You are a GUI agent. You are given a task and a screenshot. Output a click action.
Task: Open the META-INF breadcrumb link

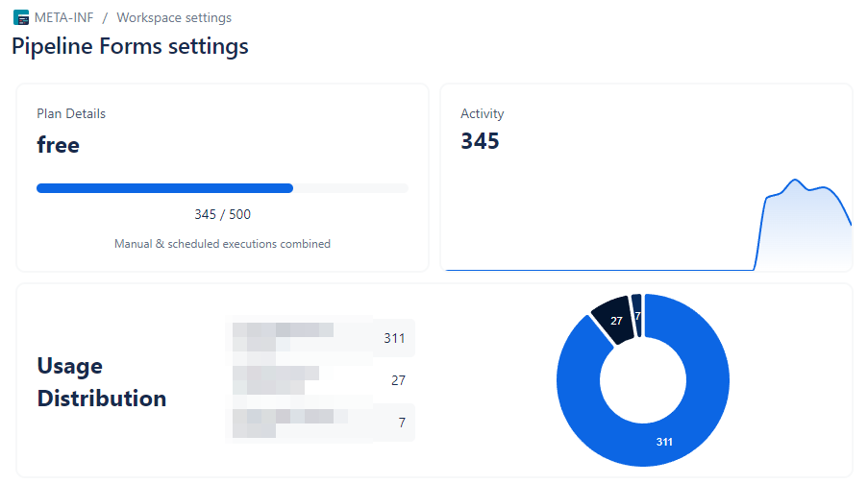coord(62,17)
